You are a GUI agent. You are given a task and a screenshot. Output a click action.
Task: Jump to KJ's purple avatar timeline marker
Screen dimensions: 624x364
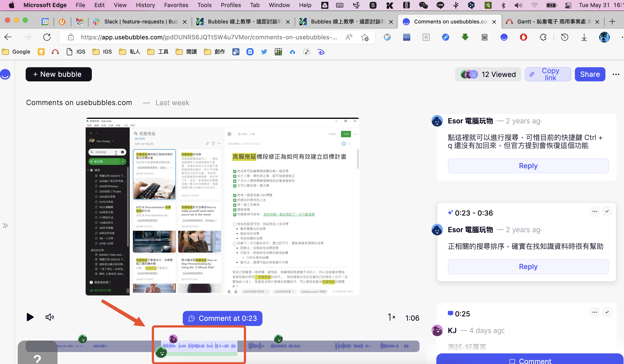point(173,339)
